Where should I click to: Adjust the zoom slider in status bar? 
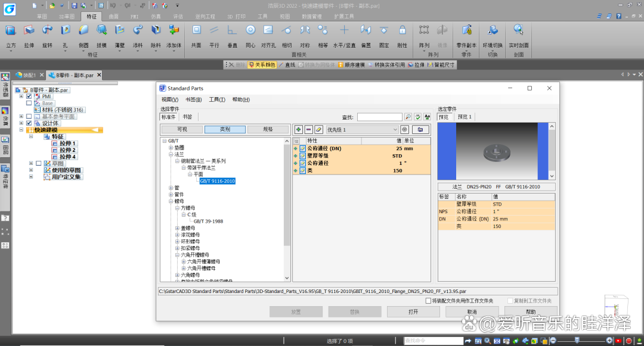click(x=577, y=340)
